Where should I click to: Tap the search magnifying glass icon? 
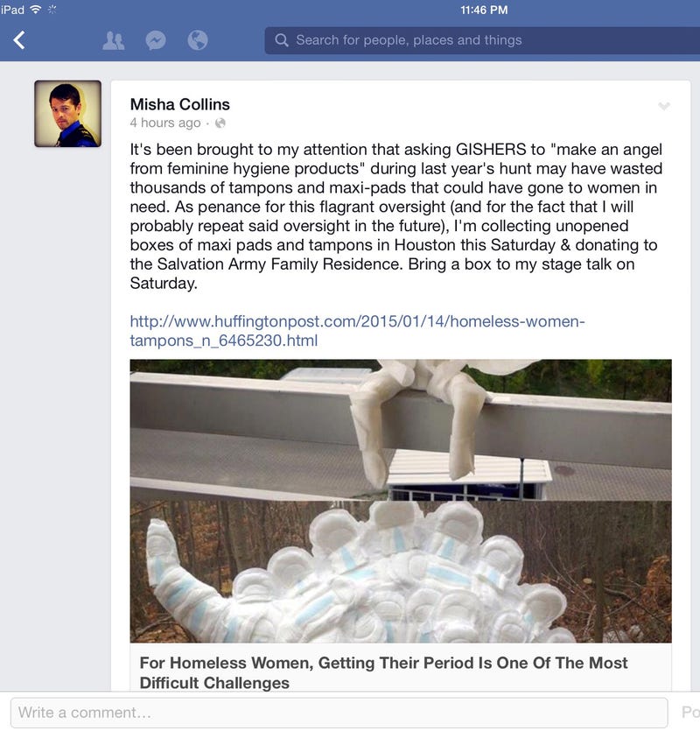282,40
